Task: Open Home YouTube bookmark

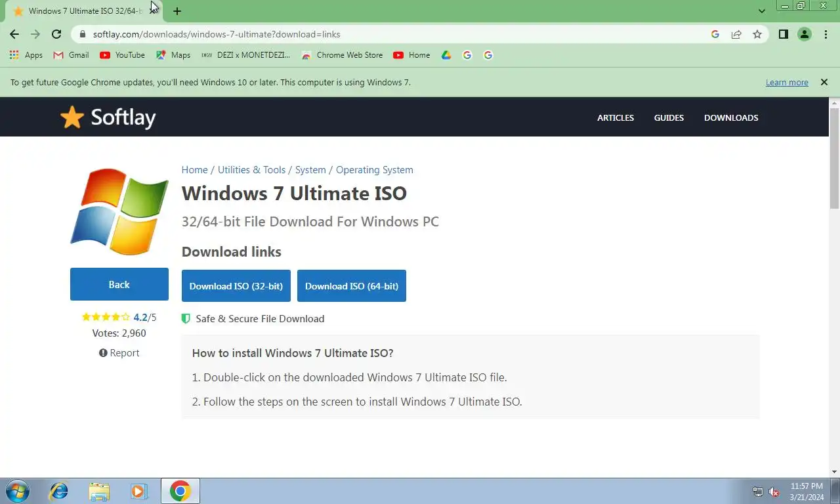Action: 411,55
